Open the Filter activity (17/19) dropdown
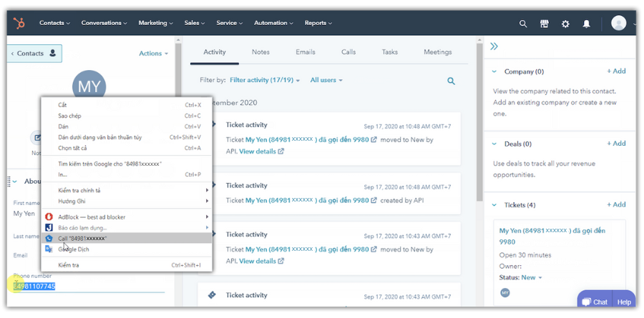 (265, 81)
